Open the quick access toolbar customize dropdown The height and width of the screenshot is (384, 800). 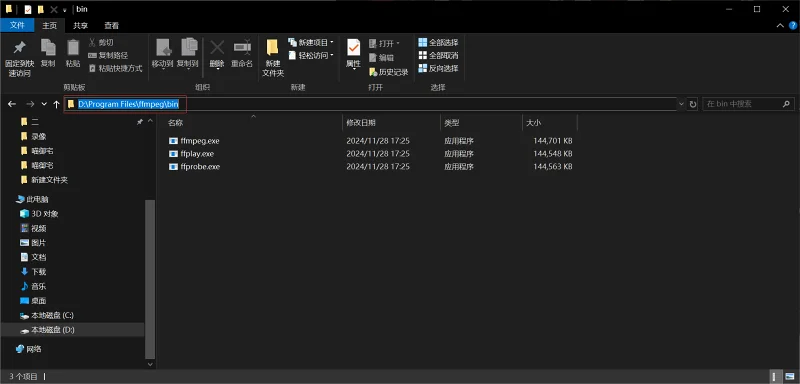pyautogui.click(x=65, y=10)
